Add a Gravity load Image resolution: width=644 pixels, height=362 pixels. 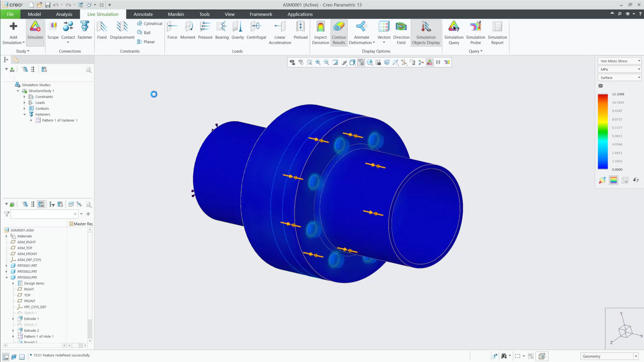(237, 30)
